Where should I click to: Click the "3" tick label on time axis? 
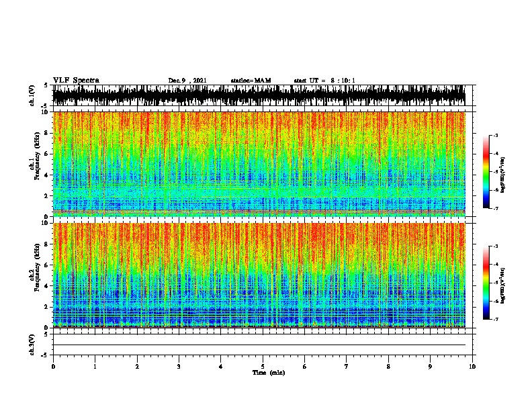179,367
